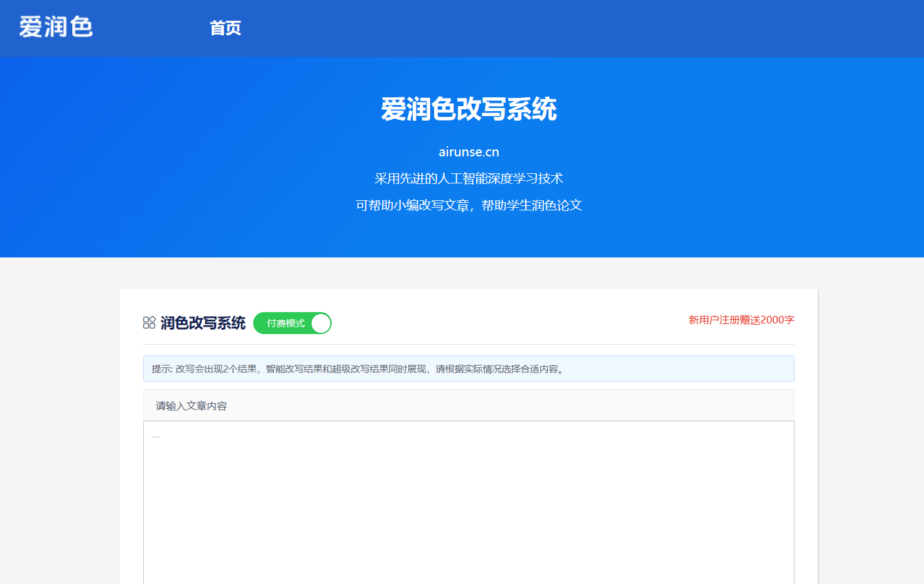
Task: Click inside the article content text area
Action: click(469, 502)
